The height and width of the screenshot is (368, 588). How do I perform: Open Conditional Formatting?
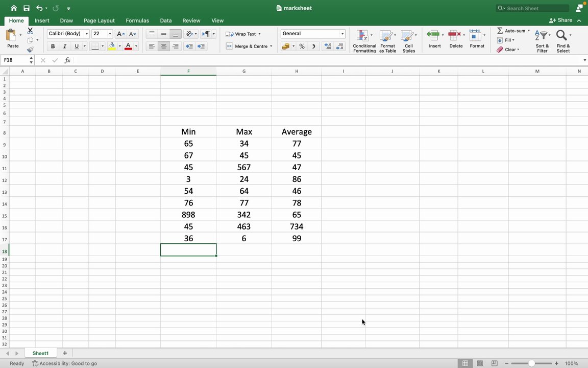coord(364,41)
